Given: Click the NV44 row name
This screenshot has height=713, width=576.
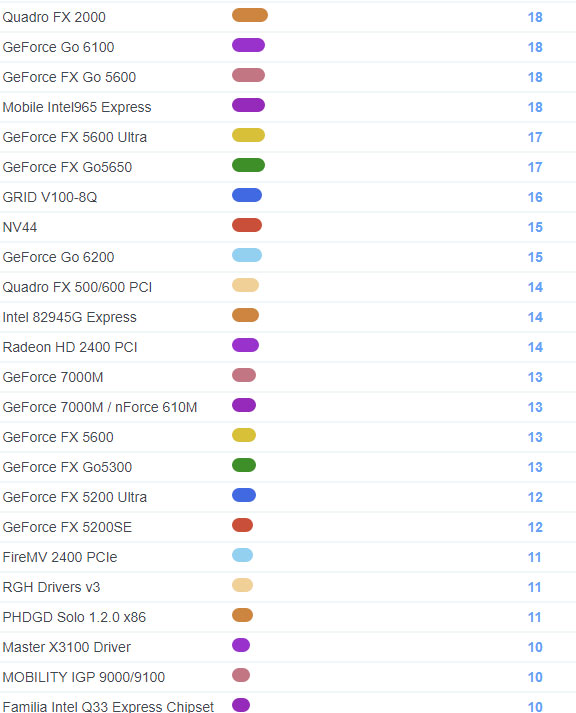Looking at the screenshot, I should (x=20, y=227).
